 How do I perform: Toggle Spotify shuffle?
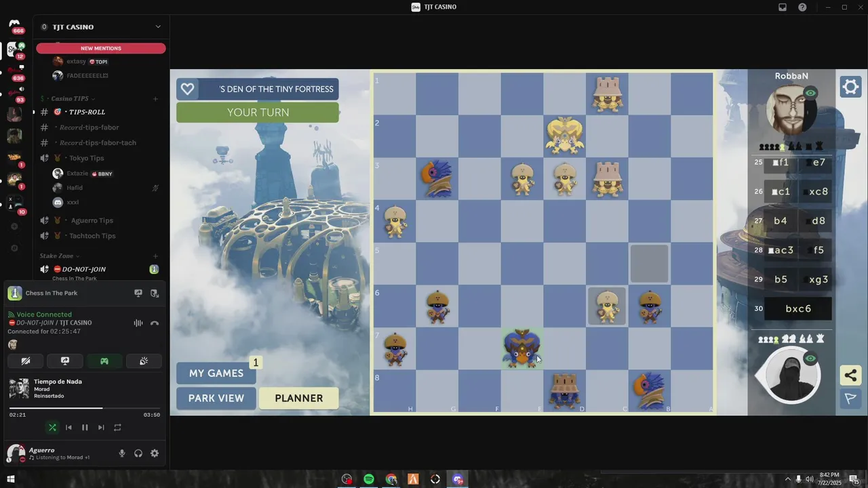[52, 428]
